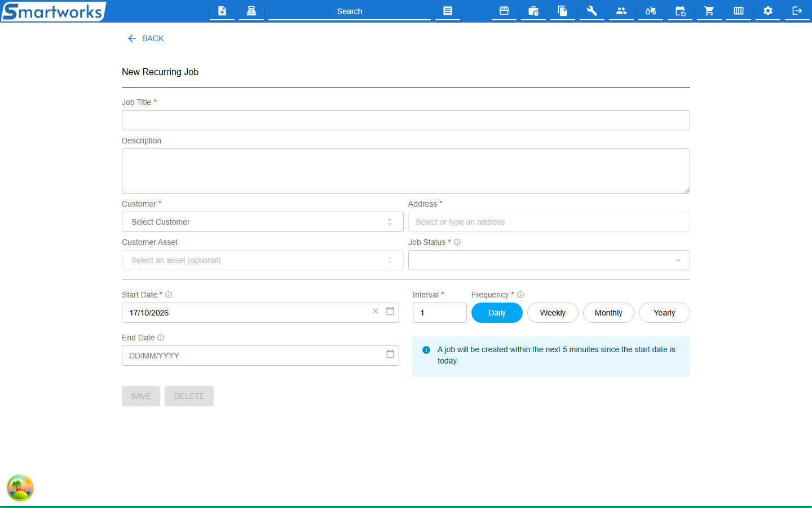The image size is (812, 508).
Task: Go BACK to previous page
Action: click(x=146, y=38)
